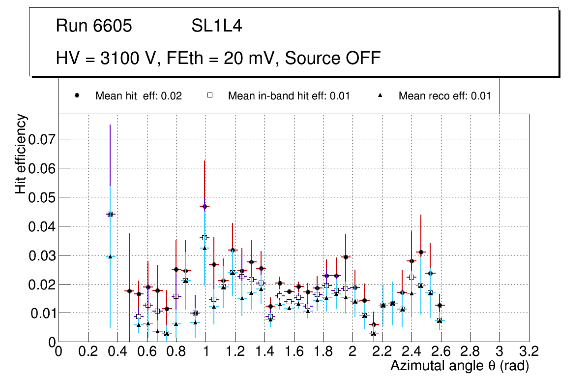This screenshot has height=380, width=588.
Task: Click the open square legend marker
Action: (x=210, y=96)
